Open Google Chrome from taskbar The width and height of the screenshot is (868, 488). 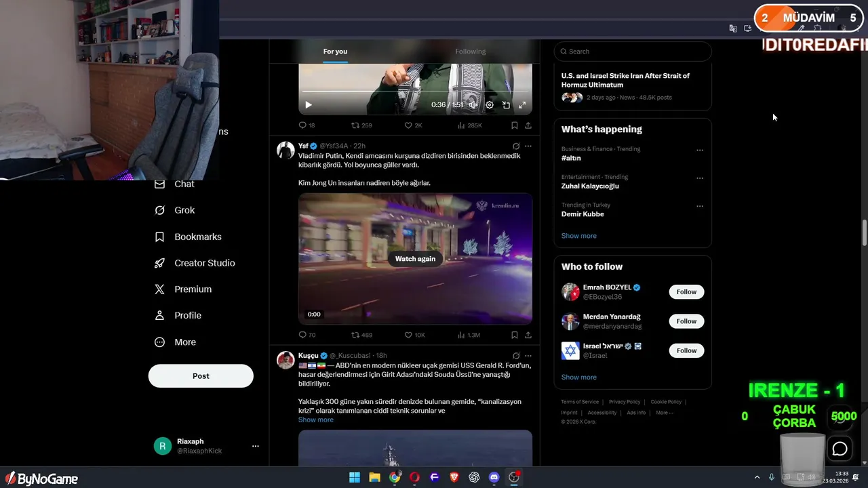coord(395,477)
